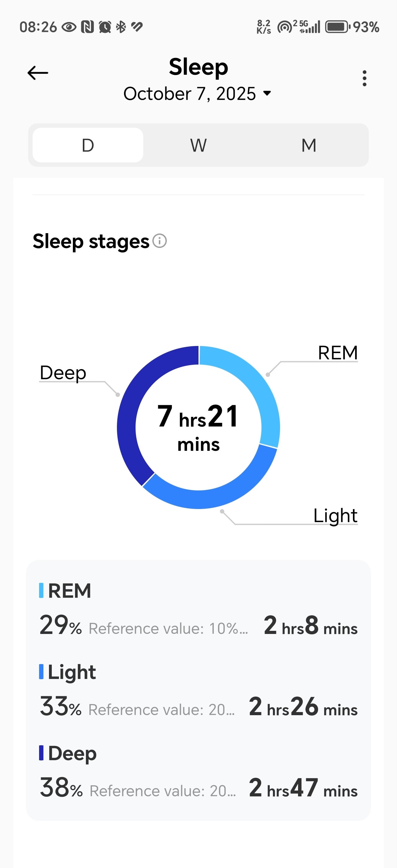
Task: Expand the truncated Light reference value text
Action: (x=161, y=710)
